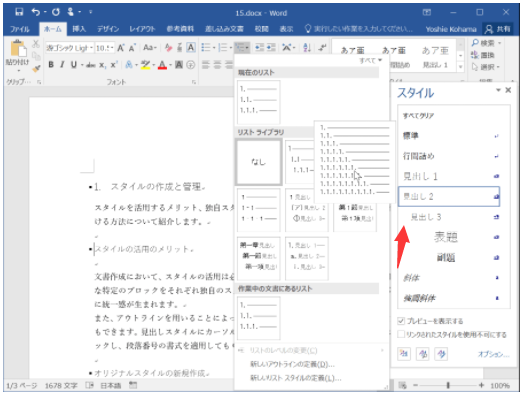Switch to the 参考資料 tab
Image resolution: width=526 pixels, height=395 pixels.
coord(180,29)
